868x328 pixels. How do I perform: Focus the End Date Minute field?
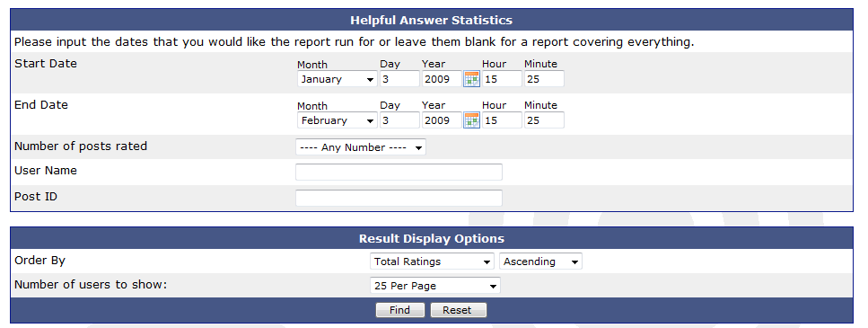[544, 120]
